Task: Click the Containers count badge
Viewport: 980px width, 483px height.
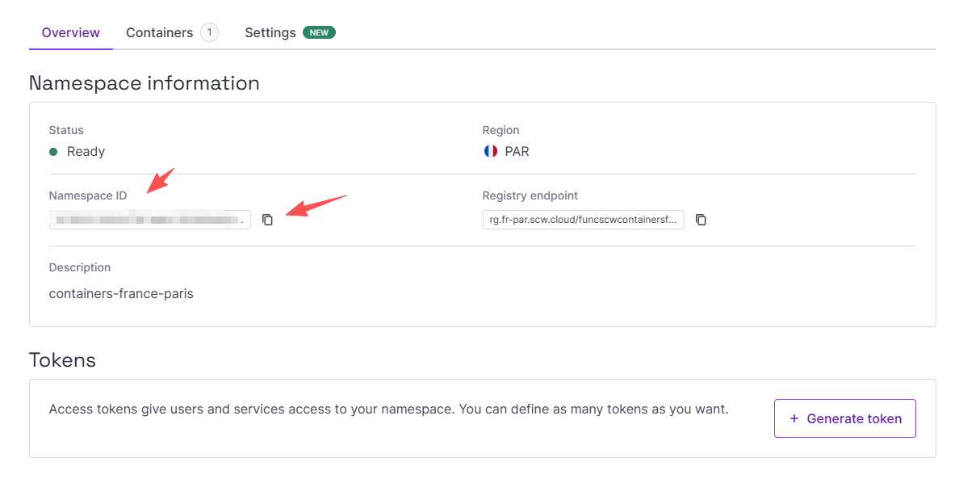Action: click(209, 33)
